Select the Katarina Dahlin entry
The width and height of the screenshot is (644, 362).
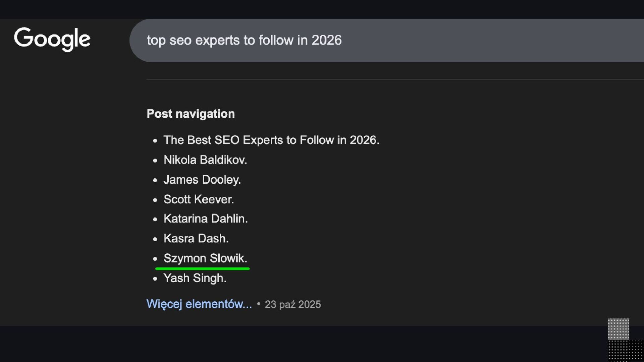pos(205,219)
